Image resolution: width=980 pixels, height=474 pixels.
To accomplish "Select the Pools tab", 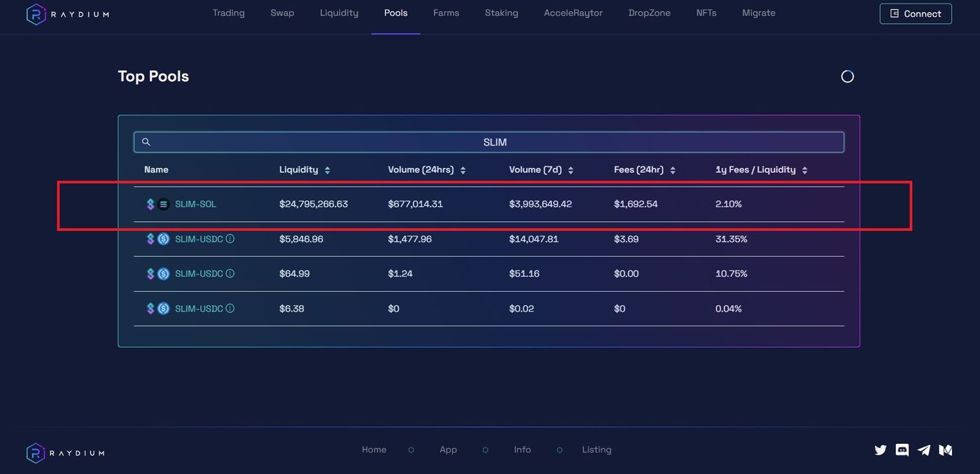I will click(x=395, y=13).
